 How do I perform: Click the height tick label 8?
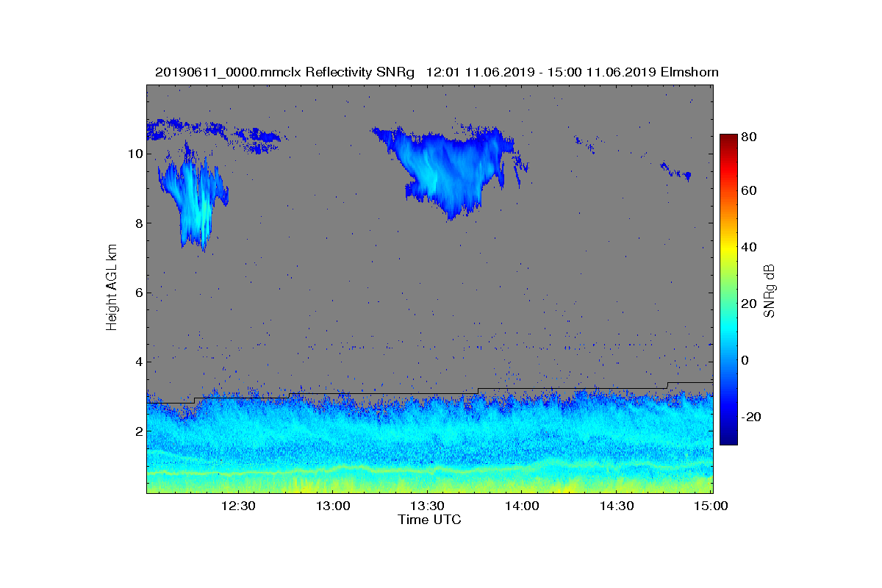coord(137,223)
